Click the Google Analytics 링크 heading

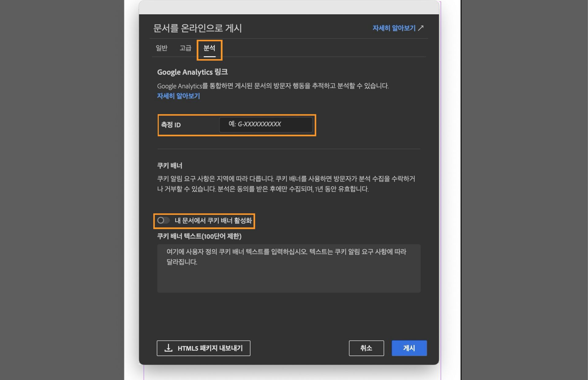[191, 72]
